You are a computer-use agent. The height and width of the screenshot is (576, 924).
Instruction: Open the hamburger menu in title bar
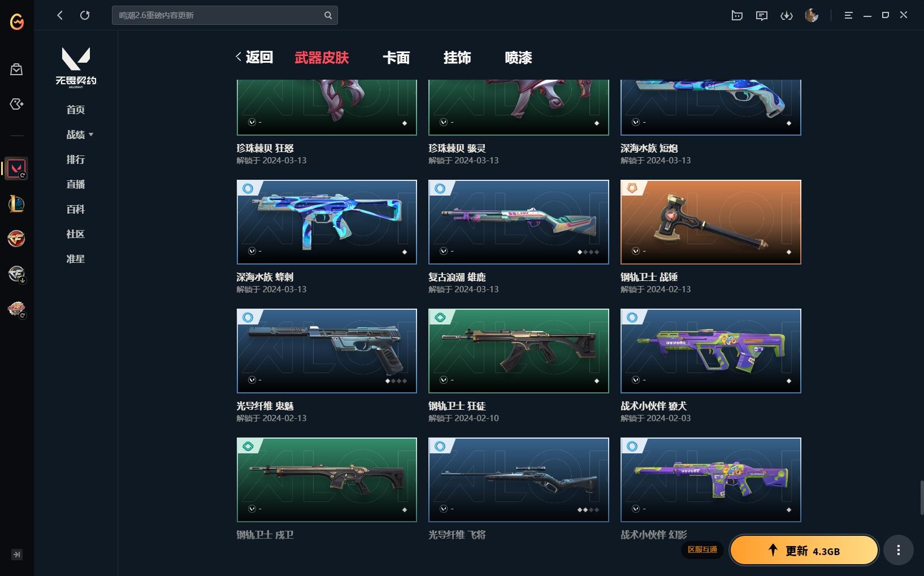[x=848, y=15]
